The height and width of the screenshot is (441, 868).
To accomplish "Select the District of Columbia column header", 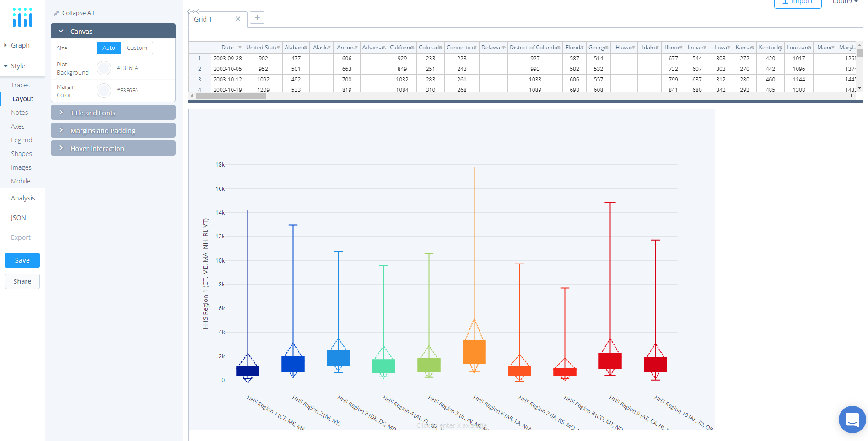I will click(535, 48).
